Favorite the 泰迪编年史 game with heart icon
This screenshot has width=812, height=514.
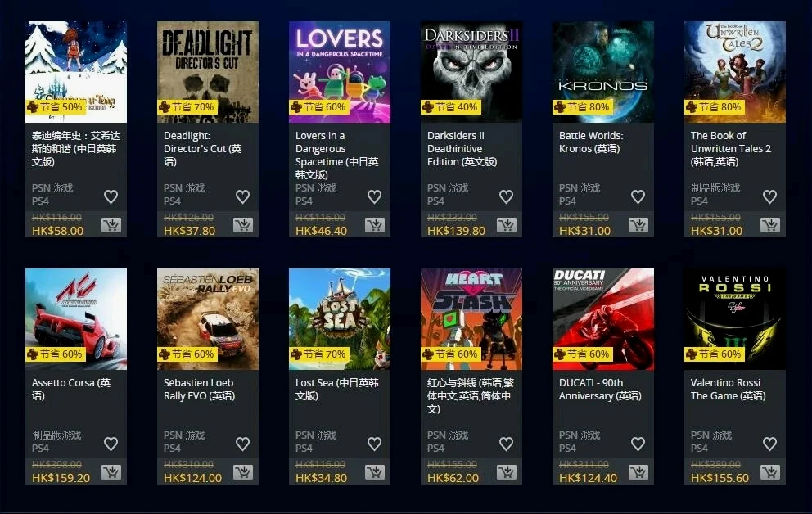point(111,196)
